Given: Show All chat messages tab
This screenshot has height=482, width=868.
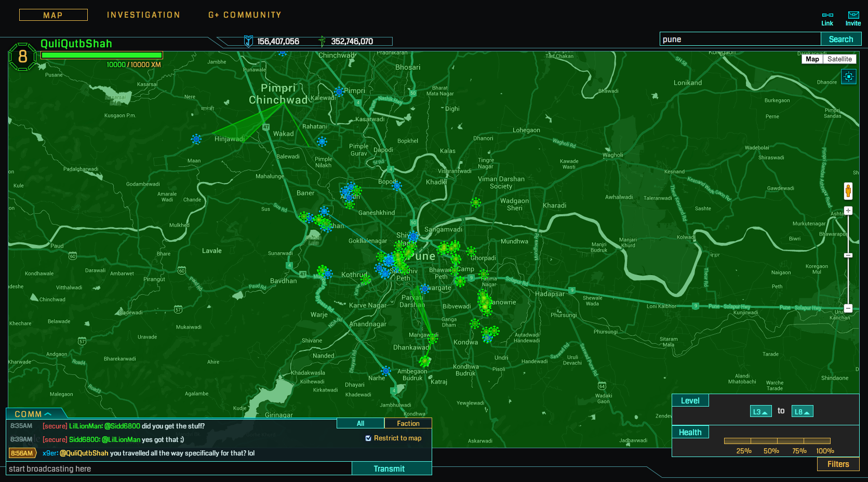Looking at the screenshot, I should [360, 423].
